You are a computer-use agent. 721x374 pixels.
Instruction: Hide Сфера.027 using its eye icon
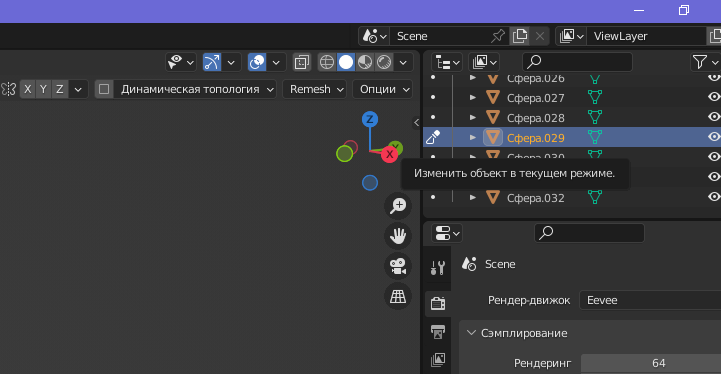tap(714, 97)
